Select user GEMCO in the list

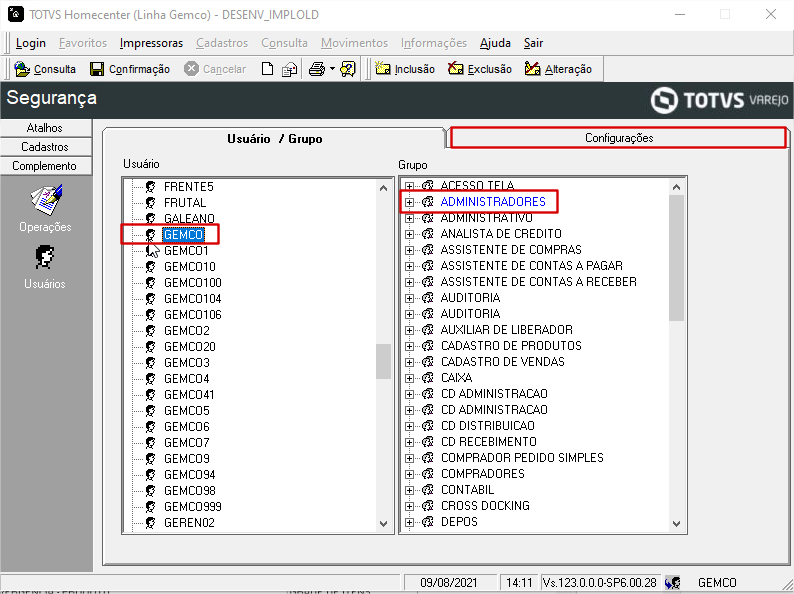point(183,234)
